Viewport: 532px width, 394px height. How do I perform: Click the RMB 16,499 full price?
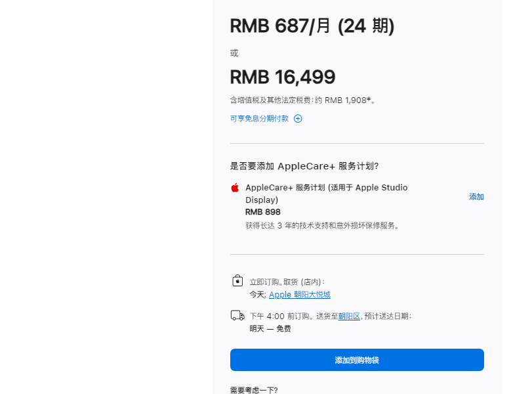(x=283, y=77)
